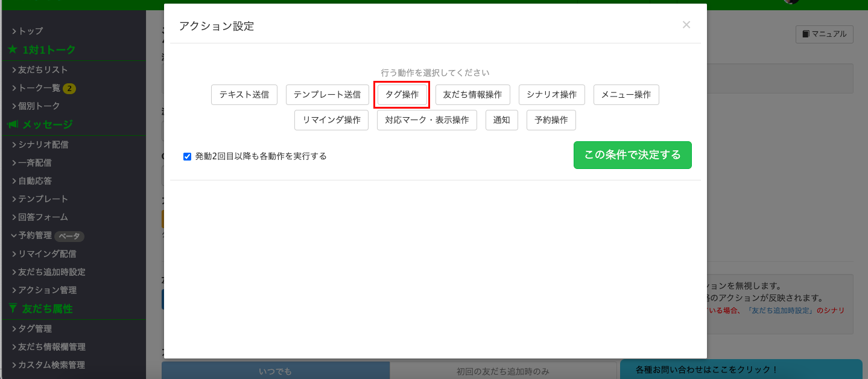Screen dimensions: 868x379
Task: Click 対応マーク・表示操作 button
Action: pos(426,120)
